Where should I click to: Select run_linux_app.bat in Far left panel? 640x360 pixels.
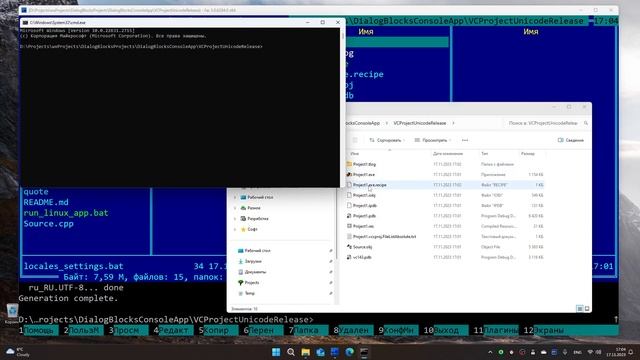(66, 213)
